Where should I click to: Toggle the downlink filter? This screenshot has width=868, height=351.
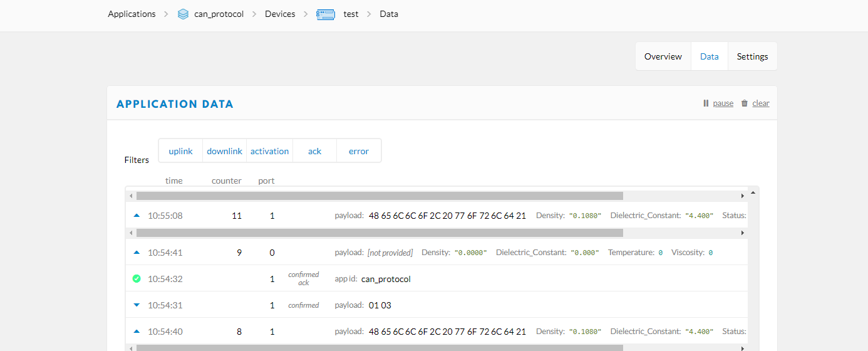point(225,151)
